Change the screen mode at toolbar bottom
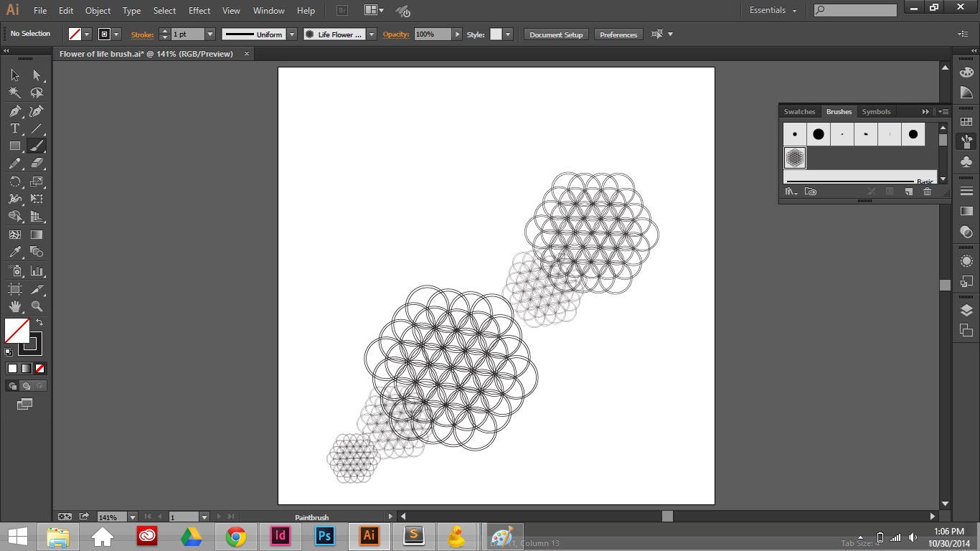980x551 pixels. click(26, 404)
